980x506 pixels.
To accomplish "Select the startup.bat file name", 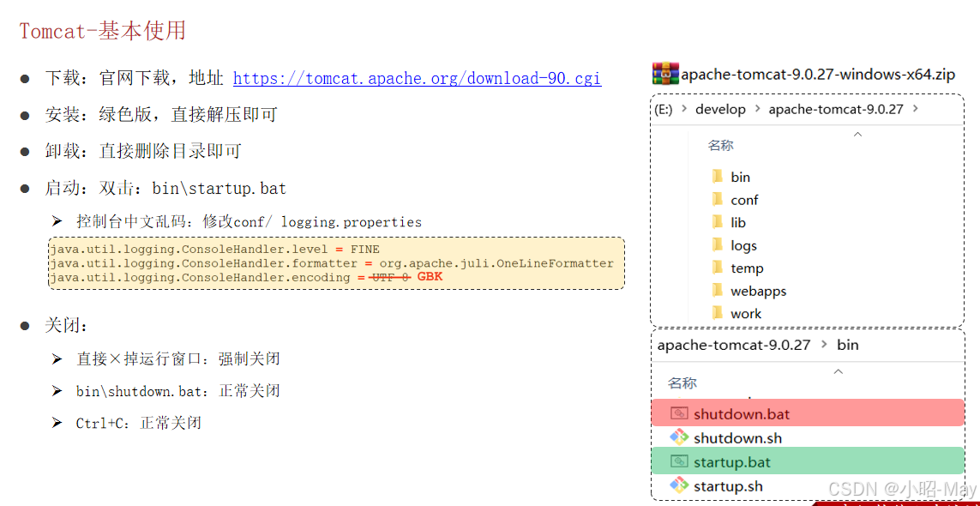I will point(732,463).
